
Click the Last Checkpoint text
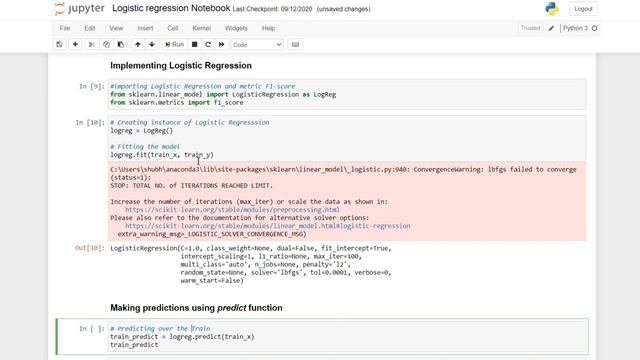(272, 9)
